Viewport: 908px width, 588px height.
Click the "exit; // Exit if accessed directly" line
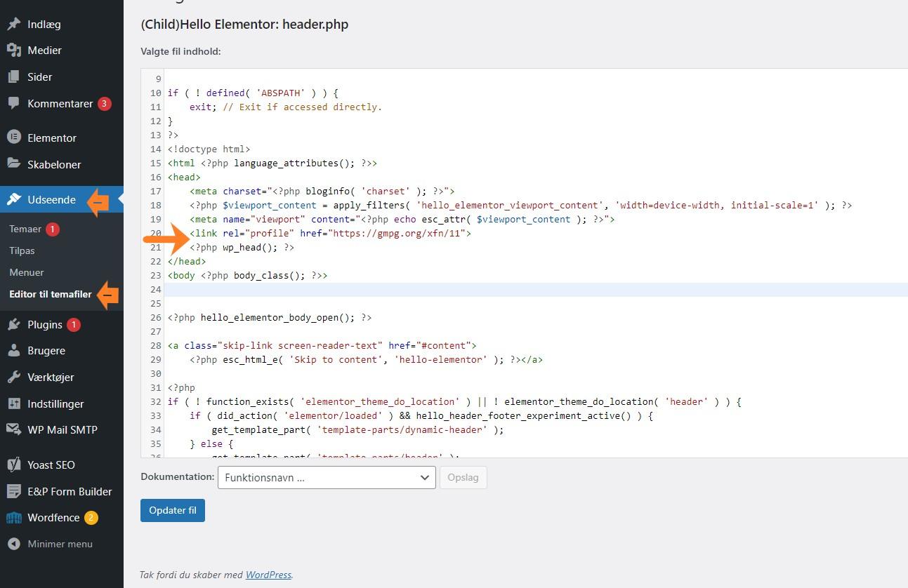pyautogui.click(x=286, y=107)
